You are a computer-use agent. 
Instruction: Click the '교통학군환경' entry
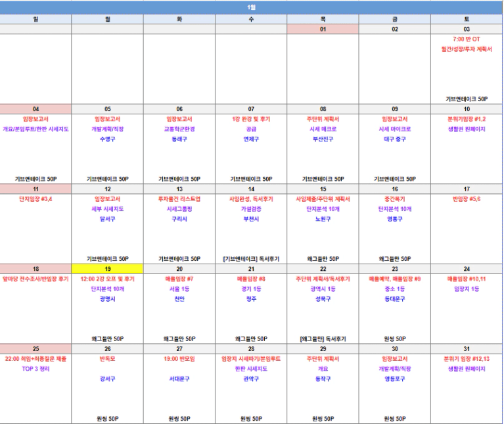[x=179, y=130]
